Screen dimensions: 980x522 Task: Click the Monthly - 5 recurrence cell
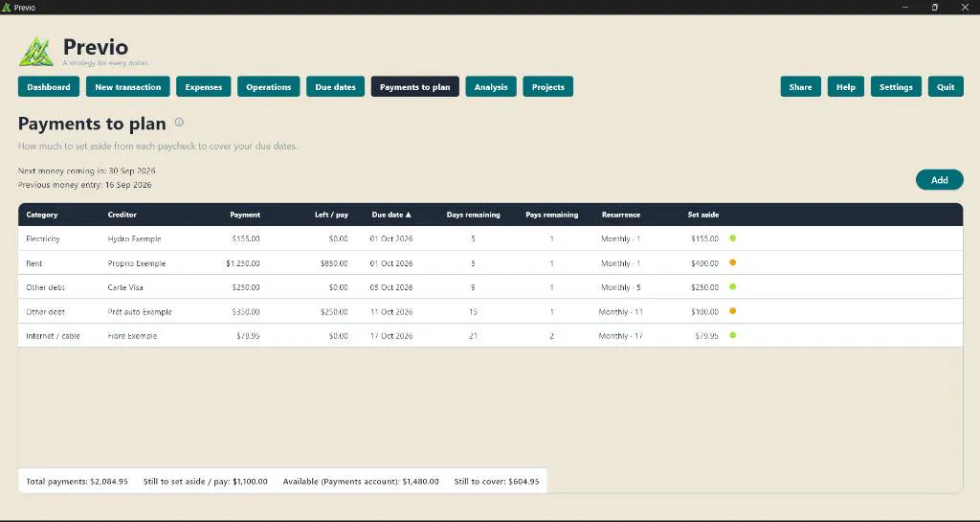(x=620, y=287)
